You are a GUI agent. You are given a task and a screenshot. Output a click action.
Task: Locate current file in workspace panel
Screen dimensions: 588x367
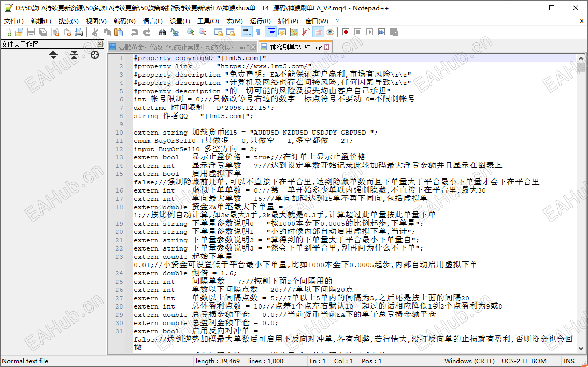95,55
